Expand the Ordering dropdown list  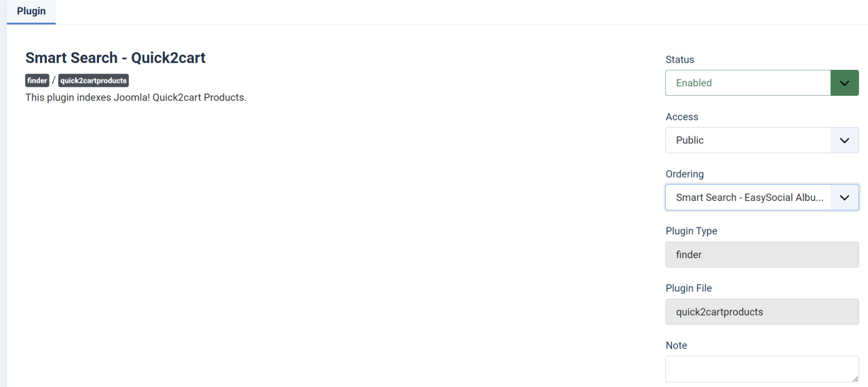[x=747, y=198]
